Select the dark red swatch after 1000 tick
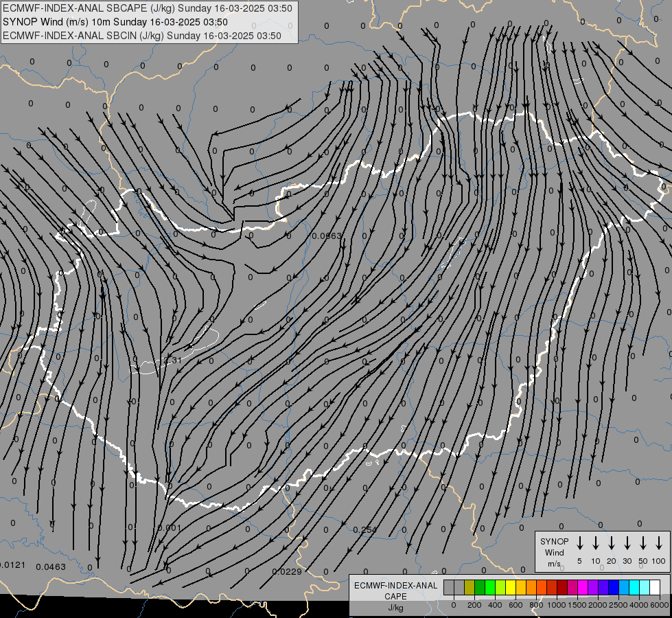The image size is (672, 618). click(x=562, y=587)
